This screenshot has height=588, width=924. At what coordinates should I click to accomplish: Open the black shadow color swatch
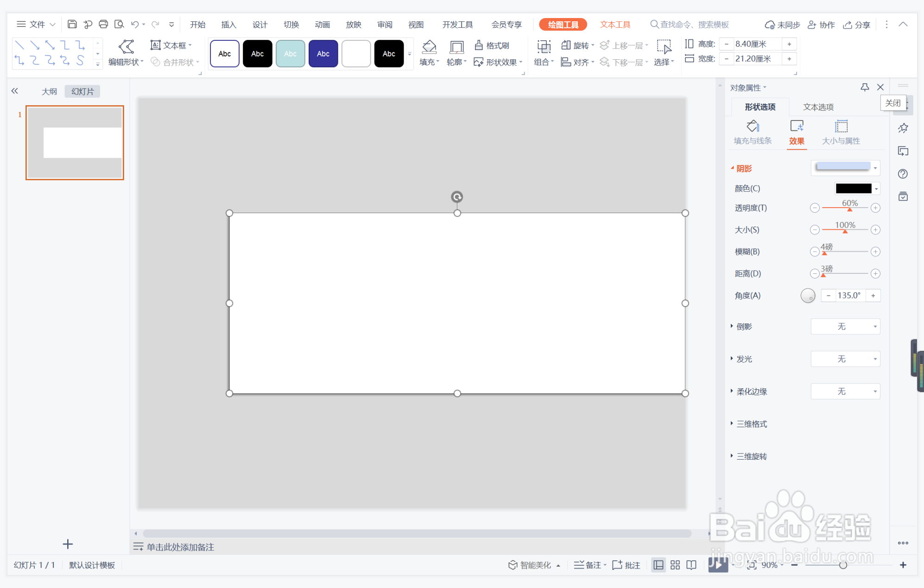853,188
